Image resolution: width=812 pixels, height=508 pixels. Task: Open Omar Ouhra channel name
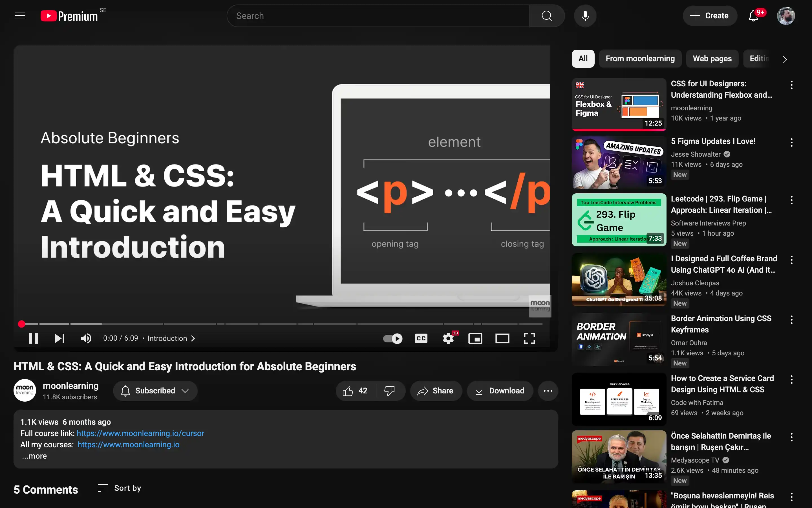point(689,343)
